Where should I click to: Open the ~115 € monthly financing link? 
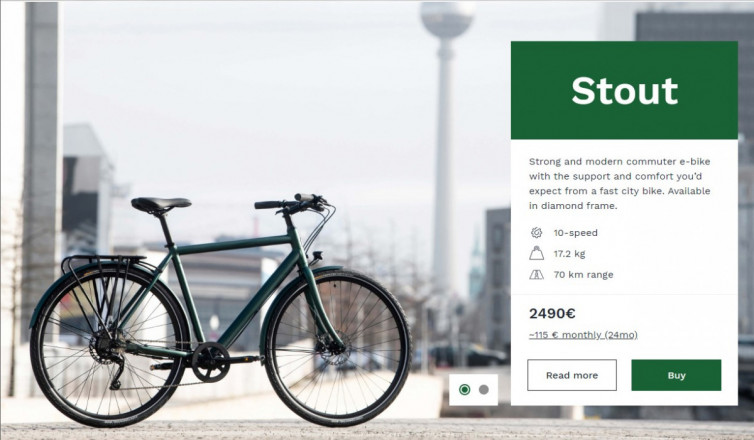(583, 335)
